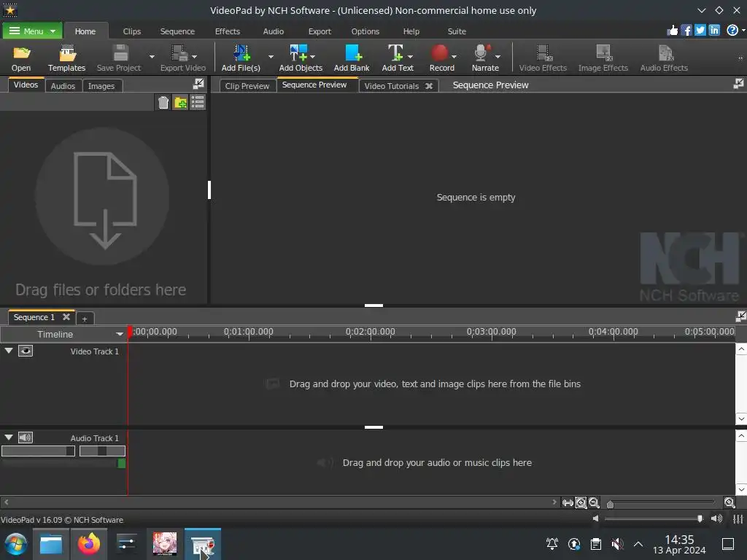Expand the Narrate options arrow
Screen dimensions: 747x560
coord(498,57)
